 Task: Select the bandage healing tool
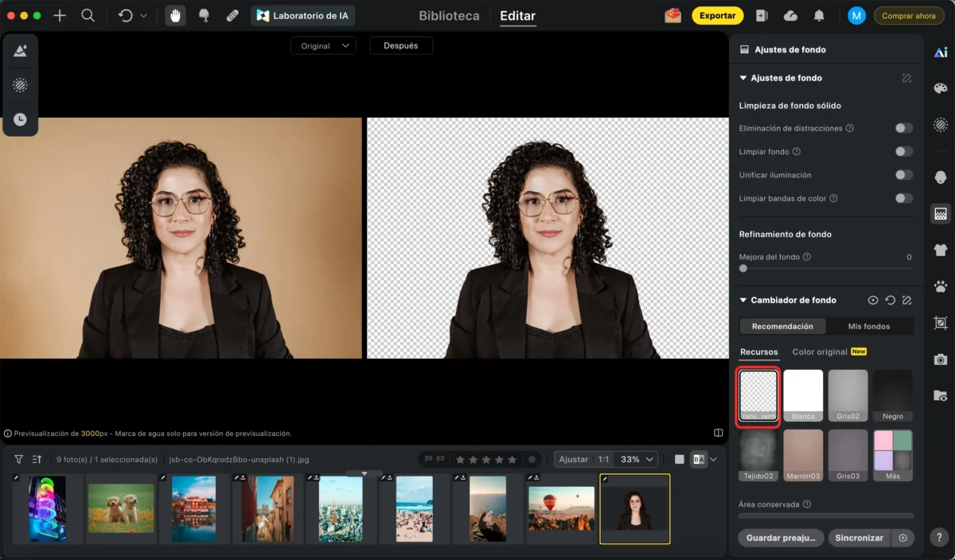pos(232,16)
